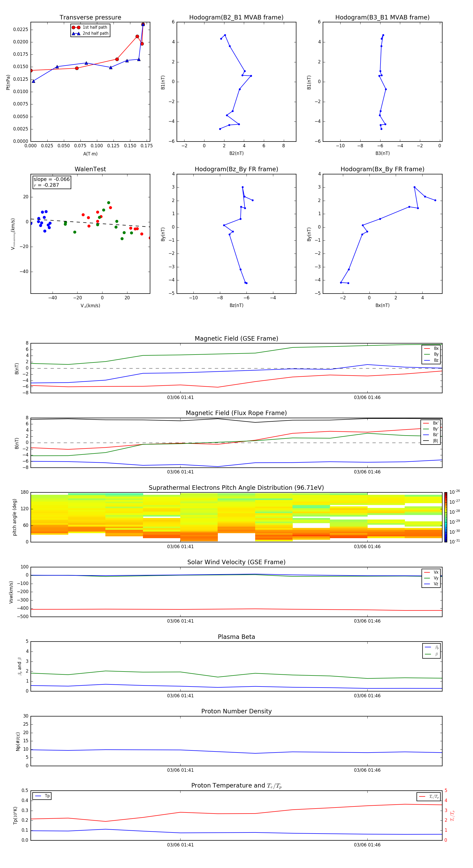Click the "Transverse pressure" plot title
473x868 pixels.
pyautogui.click(x=90, y=18)
